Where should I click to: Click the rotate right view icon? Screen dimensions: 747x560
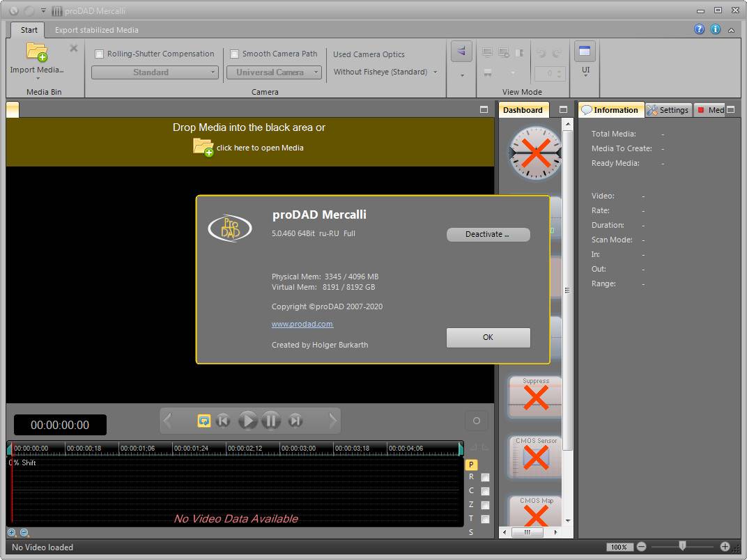pos(557,53)
